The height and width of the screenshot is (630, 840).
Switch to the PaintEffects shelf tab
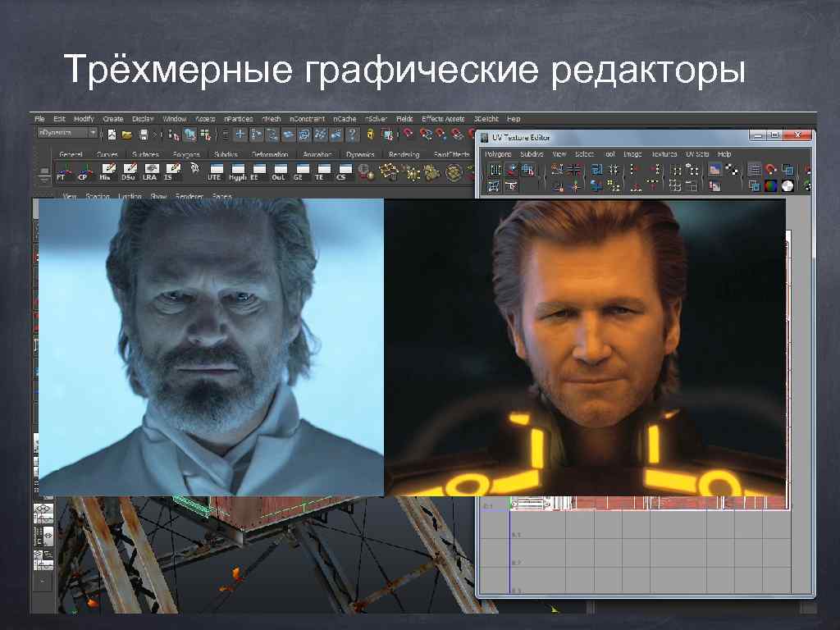451,154
